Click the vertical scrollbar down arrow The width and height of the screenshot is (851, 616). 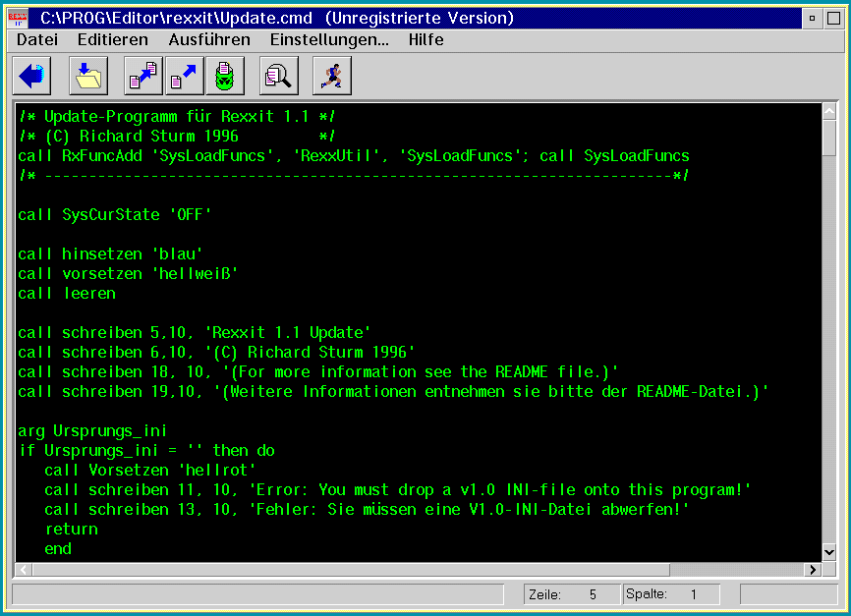[x=828, y=553]
